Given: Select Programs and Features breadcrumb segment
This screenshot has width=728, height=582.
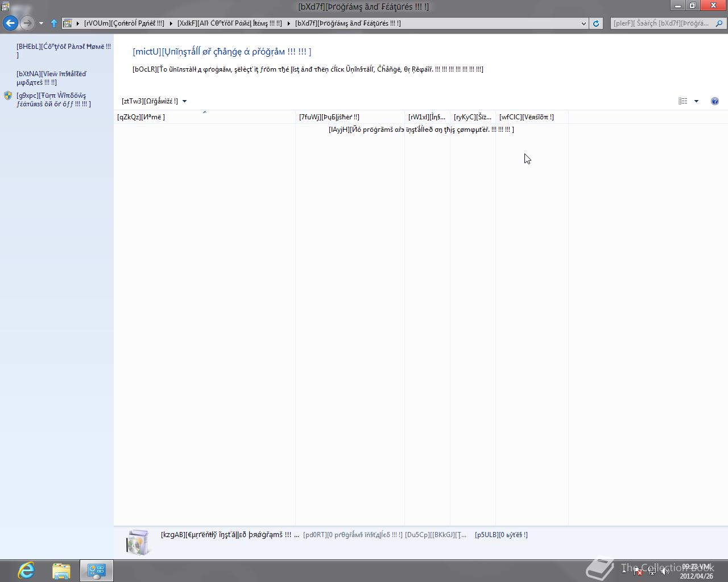Looking at the screenshot, I should tap(348, 23).
